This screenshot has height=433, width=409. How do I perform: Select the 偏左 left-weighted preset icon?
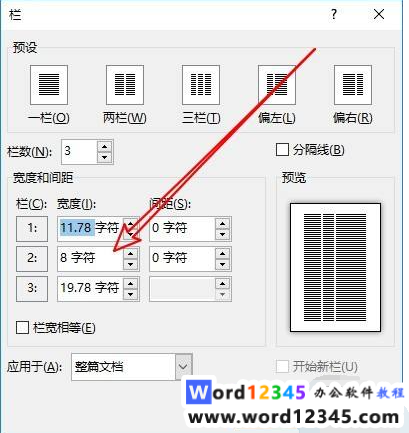pyautogui.click(x=277, y=85)
